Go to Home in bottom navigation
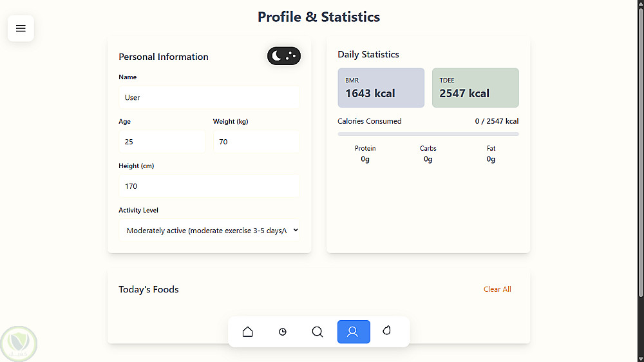644x362 pixels. pos(247,332)
